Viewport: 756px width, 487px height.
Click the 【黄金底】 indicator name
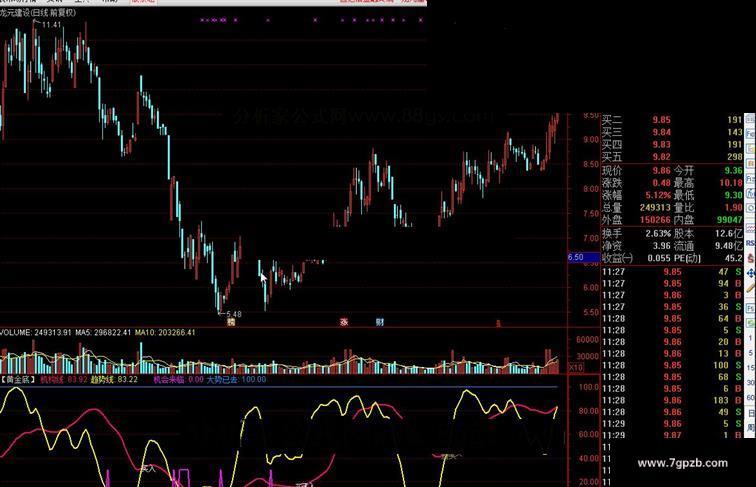pos(18,379)
